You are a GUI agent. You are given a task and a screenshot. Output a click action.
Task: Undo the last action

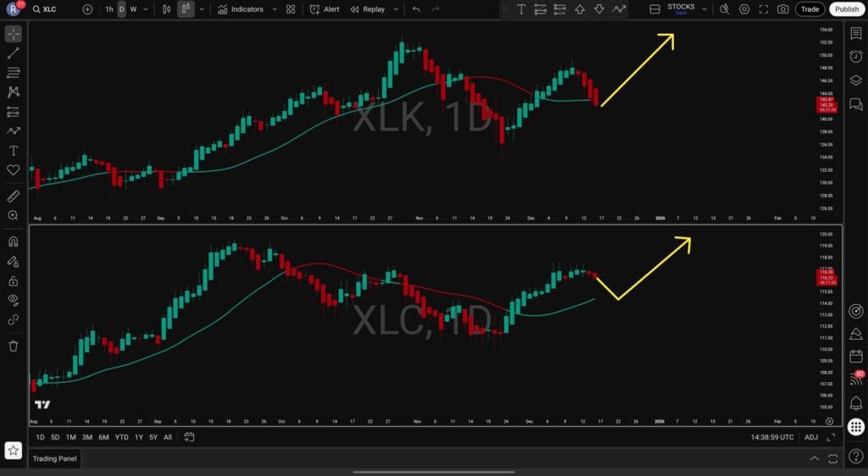tap(416, 9)
